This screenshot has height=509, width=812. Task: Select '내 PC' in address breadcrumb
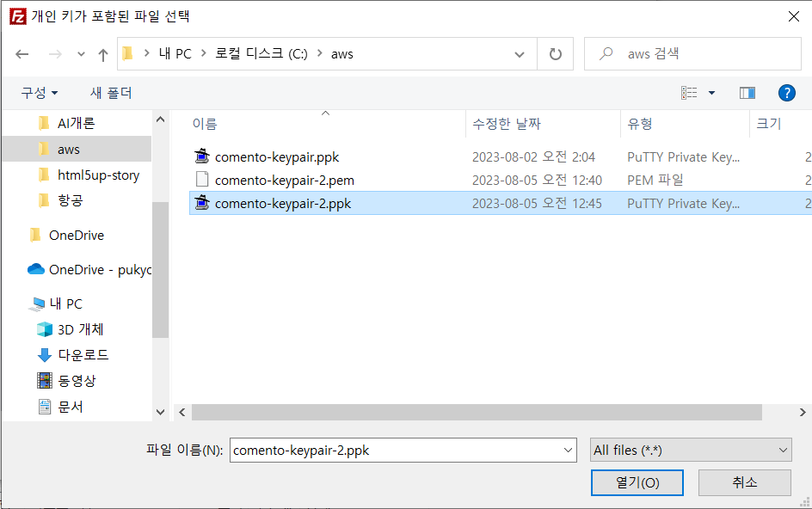tap(175, 54)
